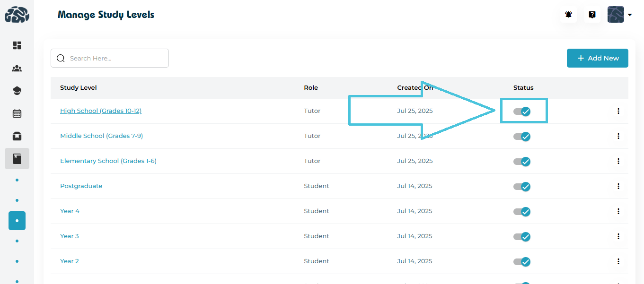Click the brain logo at top left

pos(17,15)
